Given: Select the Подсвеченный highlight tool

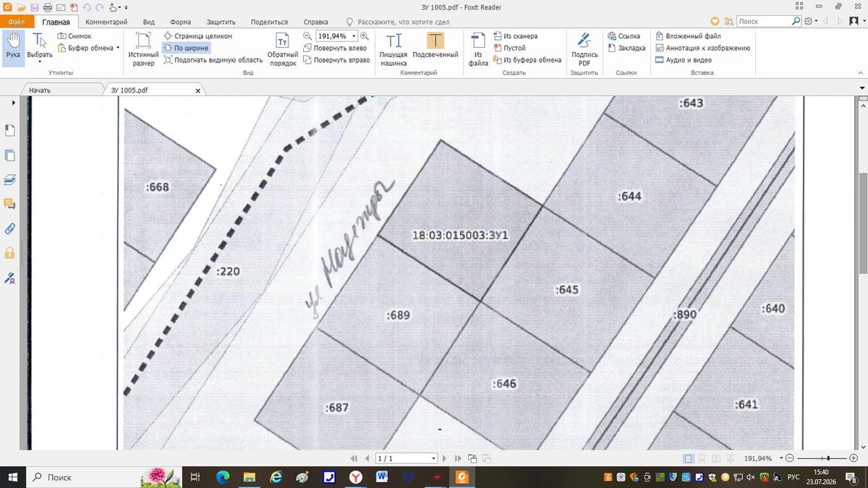Looking at the screenshot, I should tap(435, 46).
